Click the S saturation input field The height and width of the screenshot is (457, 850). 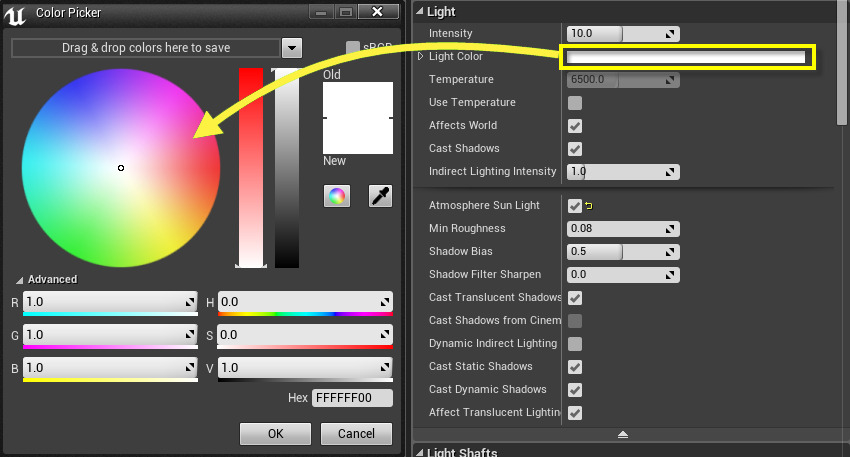[x=305, y=335]
